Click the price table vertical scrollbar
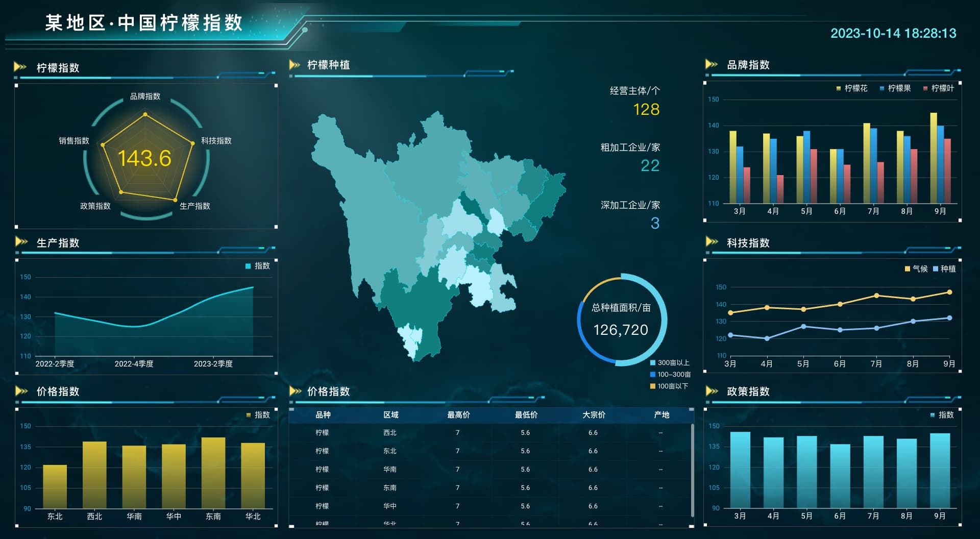This screenshot has height=539, width=980. pos(692,470)
